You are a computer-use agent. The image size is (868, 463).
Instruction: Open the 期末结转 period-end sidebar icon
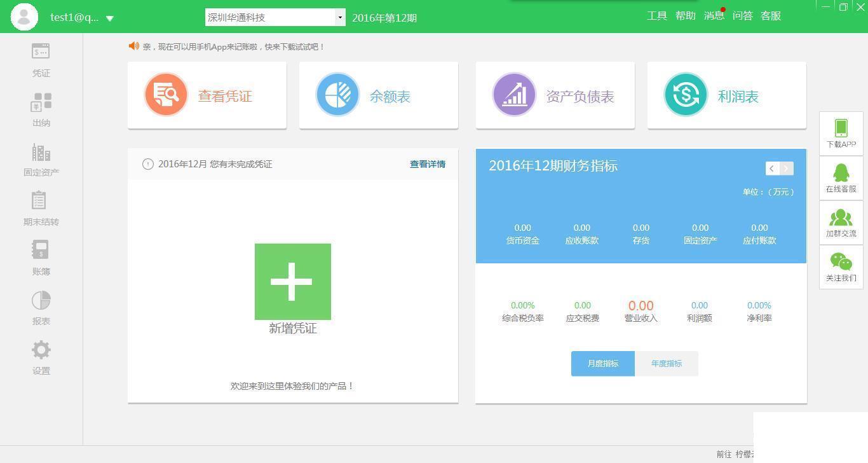coord(39,200)
